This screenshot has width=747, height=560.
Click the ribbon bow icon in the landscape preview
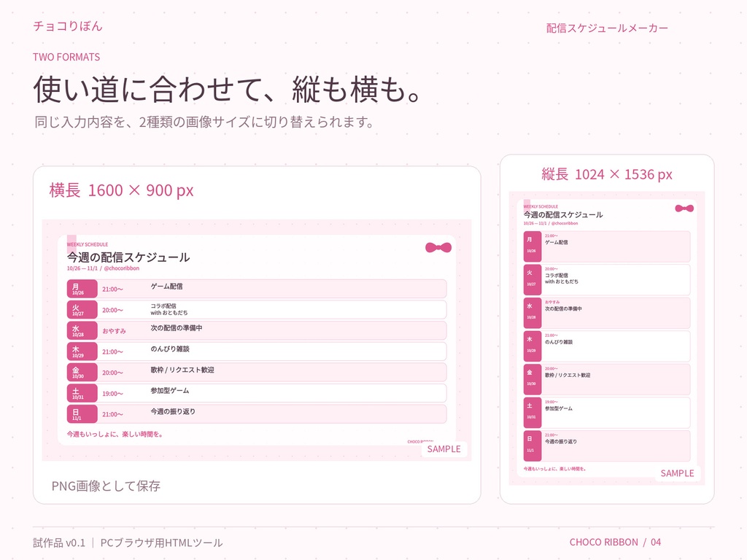point(438,248)
